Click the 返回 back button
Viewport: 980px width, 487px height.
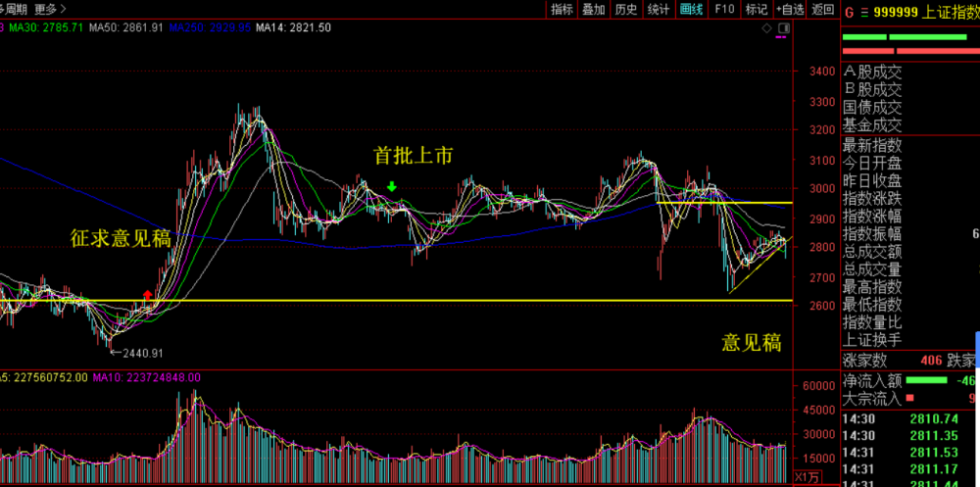pos(823,9)
